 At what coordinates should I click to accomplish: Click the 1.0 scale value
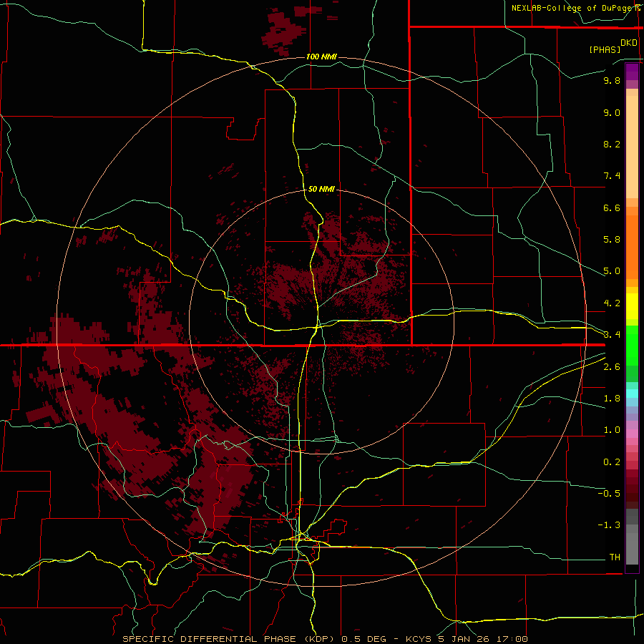pos(612,430)
